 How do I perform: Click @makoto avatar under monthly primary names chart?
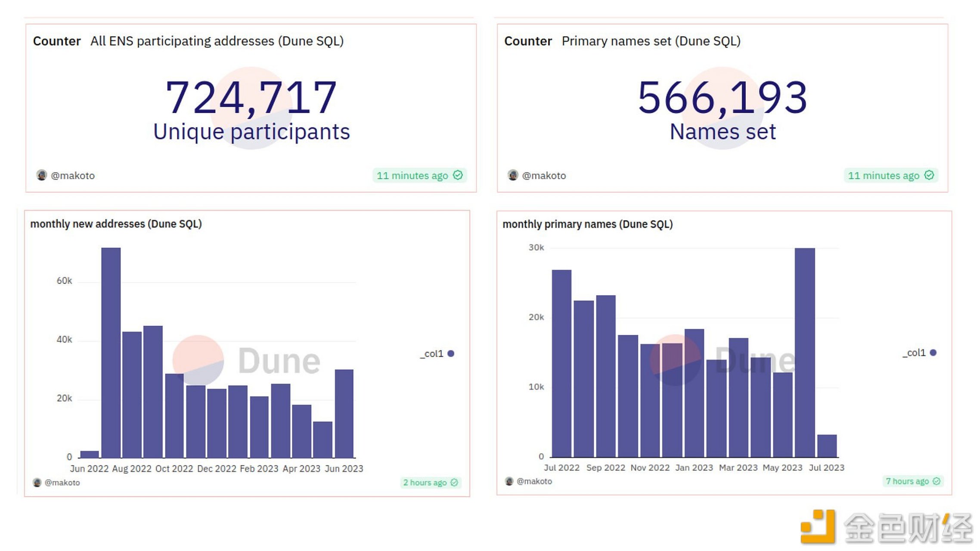coord(509,481)
